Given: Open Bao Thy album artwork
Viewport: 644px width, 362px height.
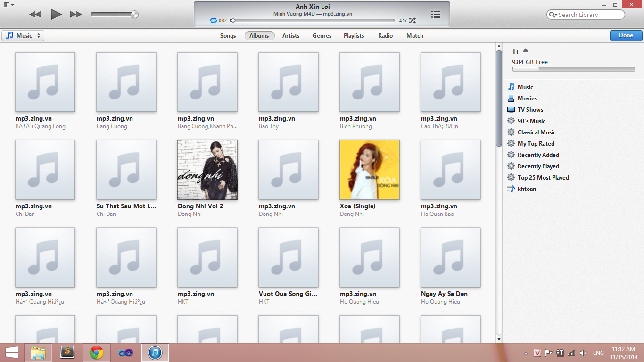Looking at the screenshot, I should point(289,82).
